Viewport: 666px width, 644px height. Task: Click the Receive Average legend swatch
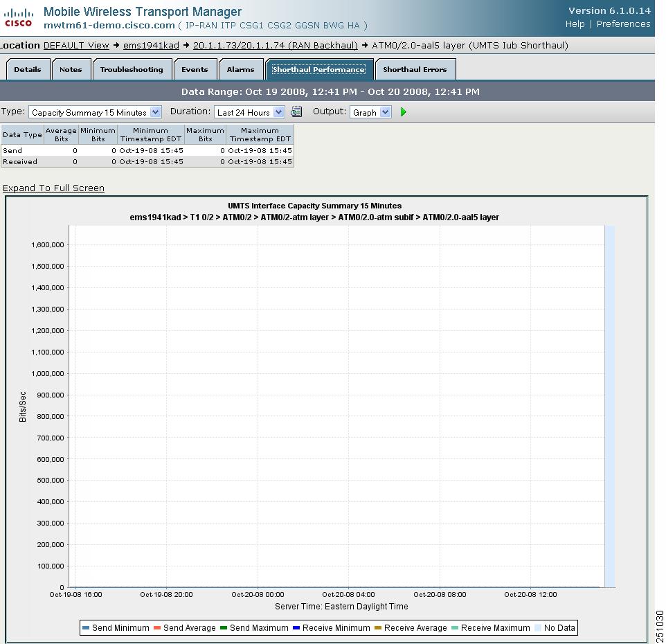click(378, 628)
